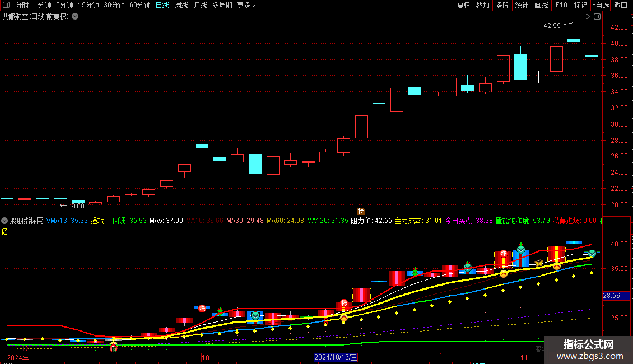Click the 量能饱和度: 53.79 value

523,221
